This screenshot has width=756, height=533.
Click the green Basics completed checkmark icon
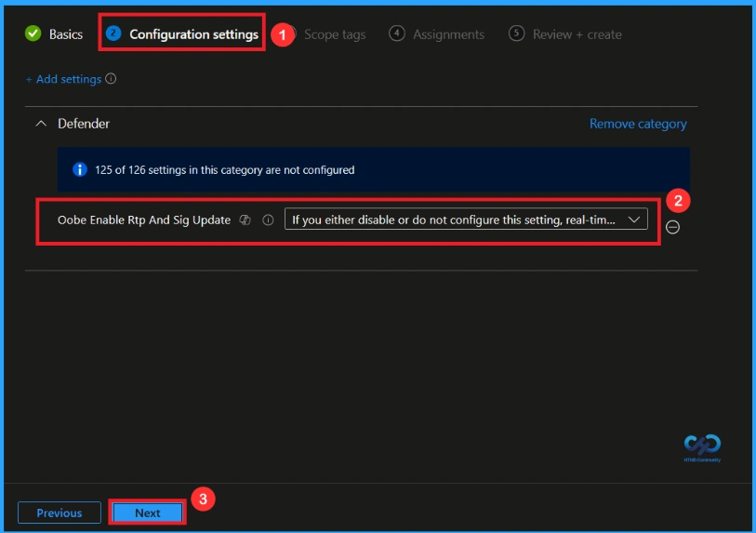(33, 33)
